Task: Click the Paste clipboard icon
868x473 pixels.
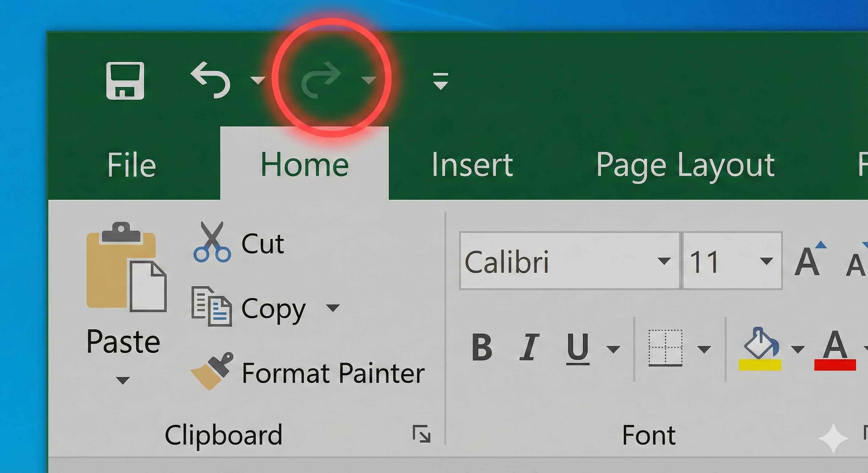Action: (125, 268)
